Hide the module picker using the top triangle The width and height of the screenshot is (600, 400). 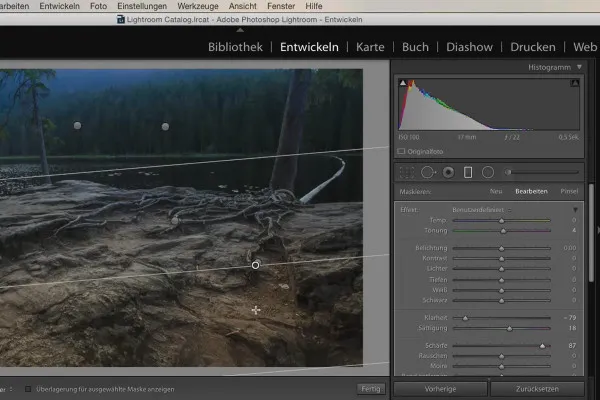coord(240,30)
